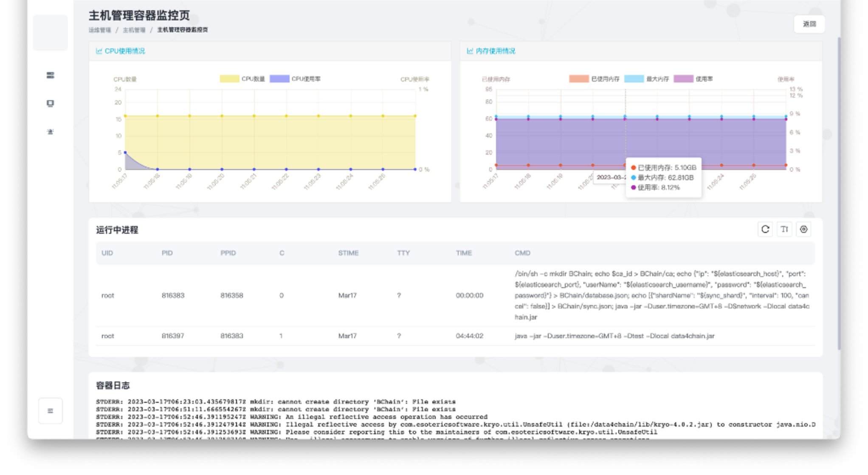This screenshot has height=475, width=868.
Task: Open the server stack sidebar icon
Action: click(50, 76)
